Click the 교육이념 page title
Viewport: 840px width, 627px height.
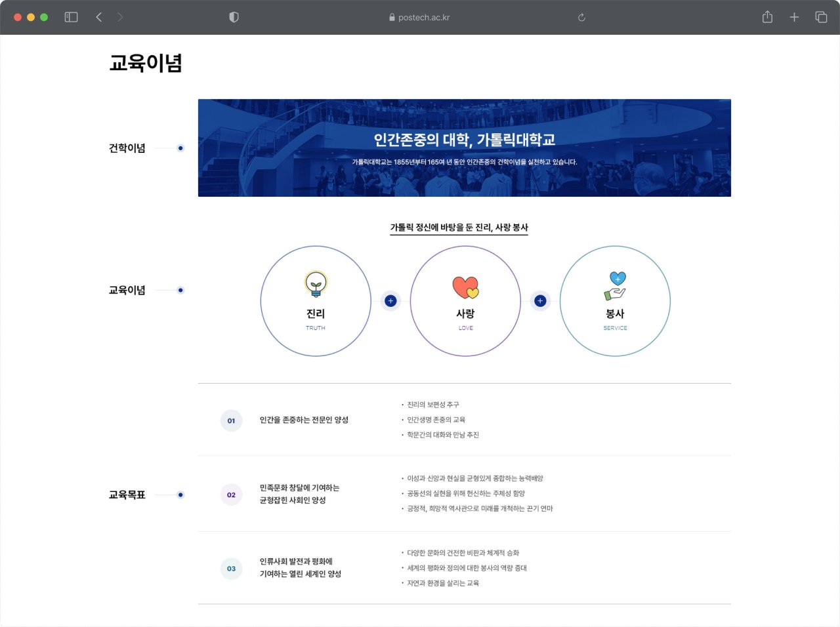tap(146, 63)
